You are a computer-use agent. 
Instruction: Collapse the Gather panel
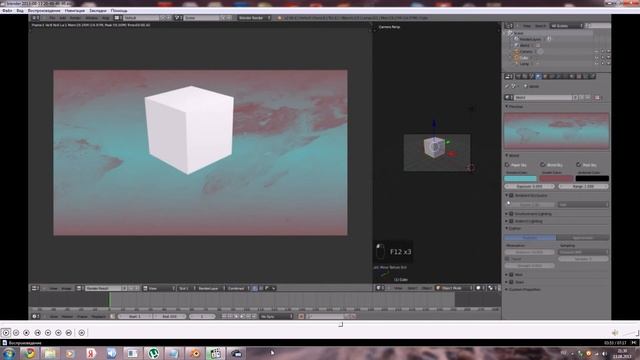pyautogui.click(x=507, y=229)
